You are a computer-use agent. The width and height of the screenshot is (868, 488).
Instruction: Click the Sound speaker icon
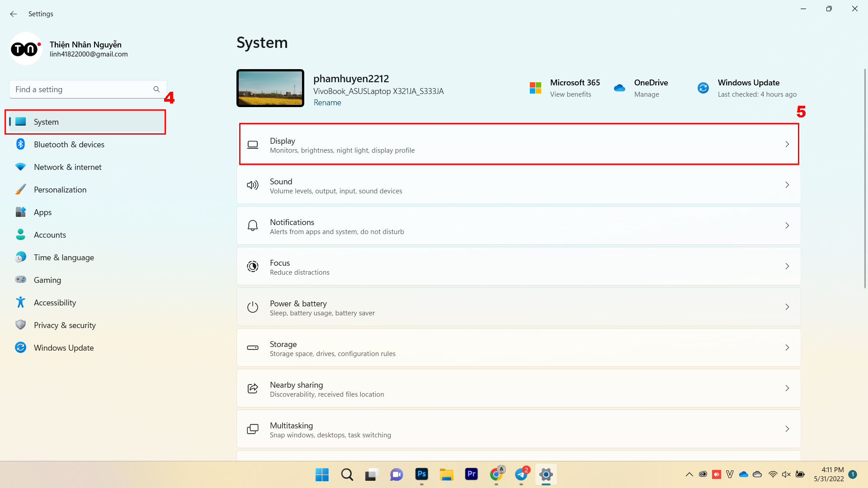coord(253,185)
